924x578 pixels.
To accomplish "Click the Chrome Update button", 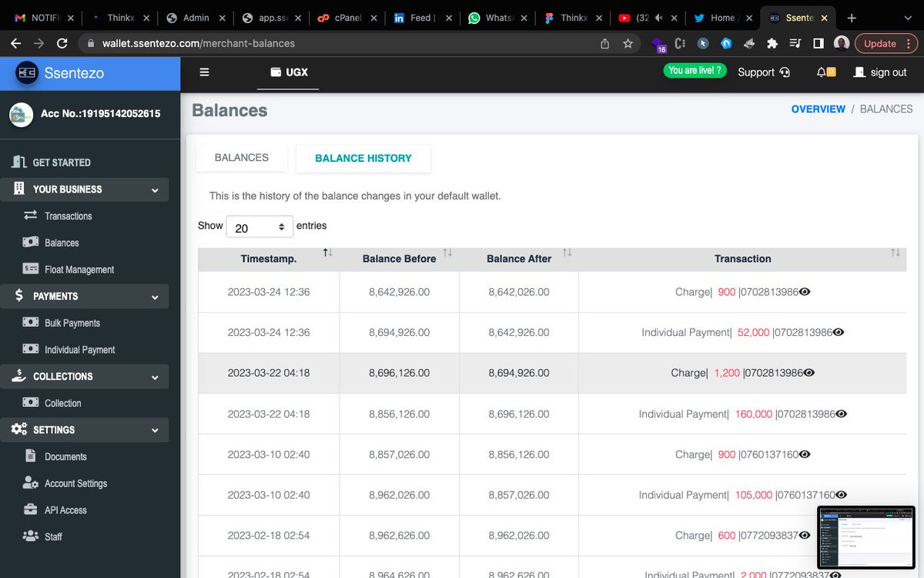I will 885,44.
